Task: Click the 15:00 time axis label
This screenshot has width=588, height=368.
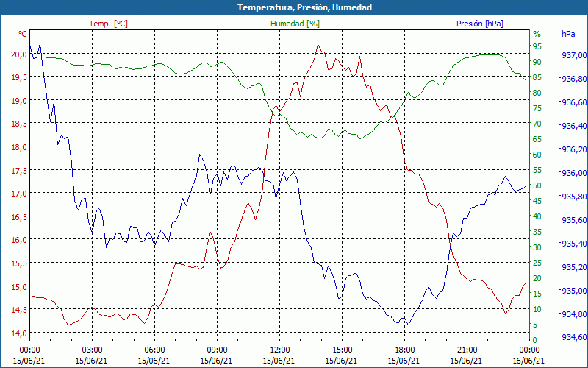Action: 342,350
